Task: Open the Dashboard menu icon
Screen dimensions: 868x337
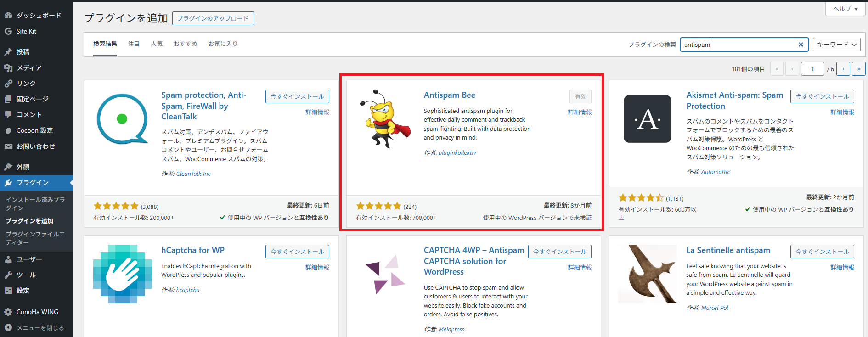Action: pyautogui.click(x=8, y=16)
